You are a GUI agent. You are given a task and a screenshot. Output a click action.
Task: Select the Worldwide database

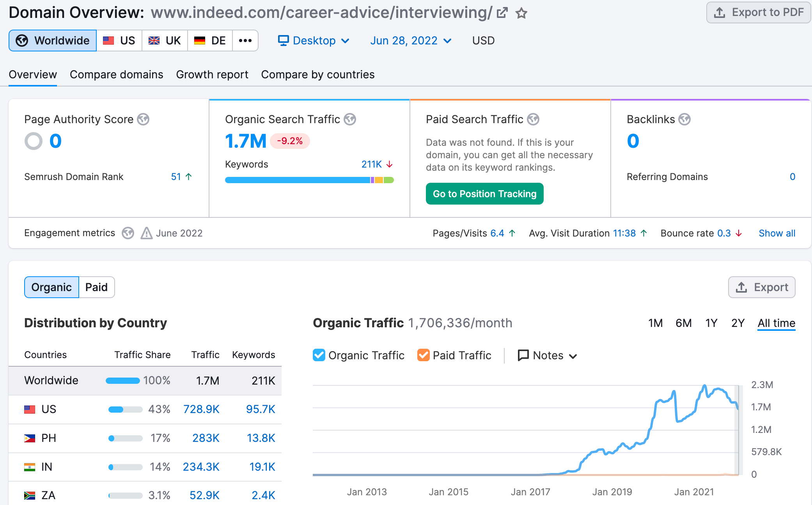[x=53, y=41]
